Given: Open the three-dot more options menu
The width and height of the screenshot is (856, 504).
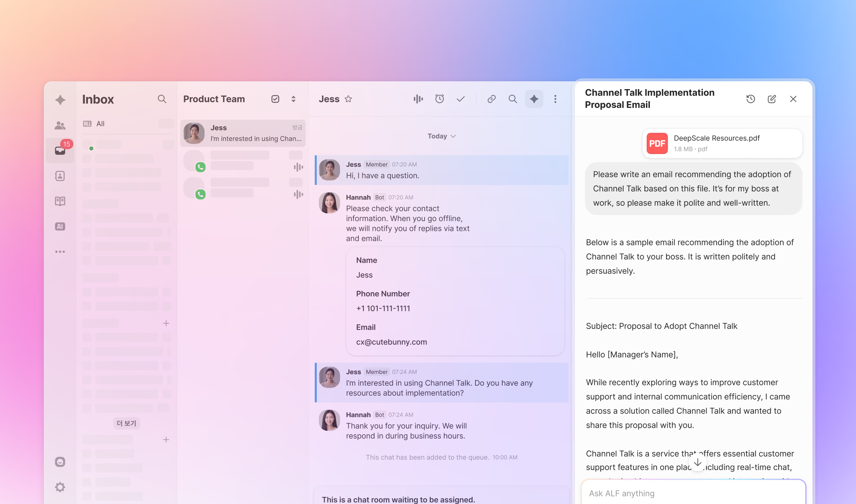Looking at the screenshot, I should [x=555, y=99].
